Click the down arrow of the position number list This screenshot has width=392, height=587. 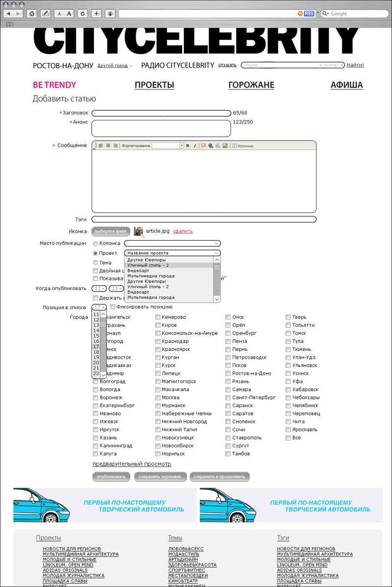[103, 375]
